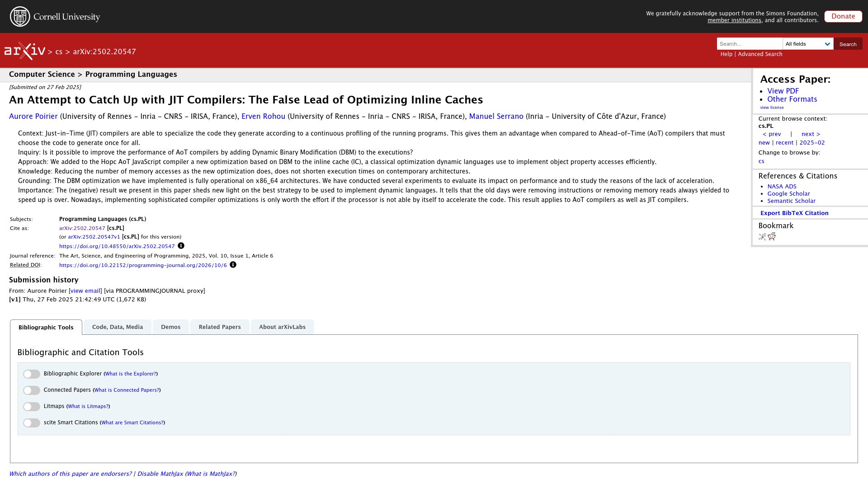
Task: Go to next paper via next link
Action: pos(811,134)
